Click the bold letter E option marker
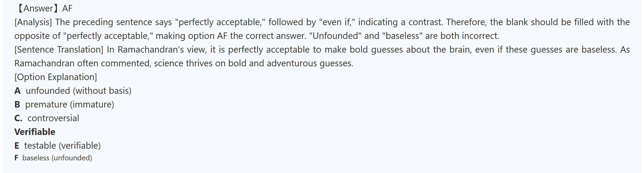This screenshot has height=173, width=644. (x=17, y=146)
